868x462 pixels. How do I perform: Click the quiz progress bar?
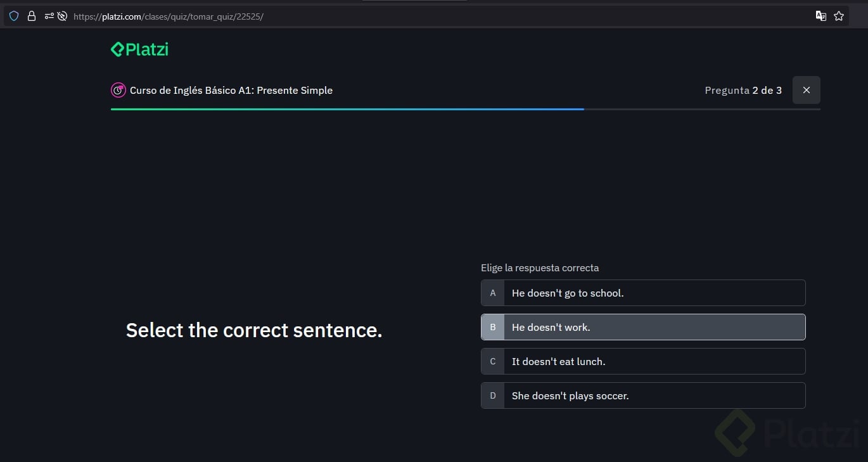point(465,109)
